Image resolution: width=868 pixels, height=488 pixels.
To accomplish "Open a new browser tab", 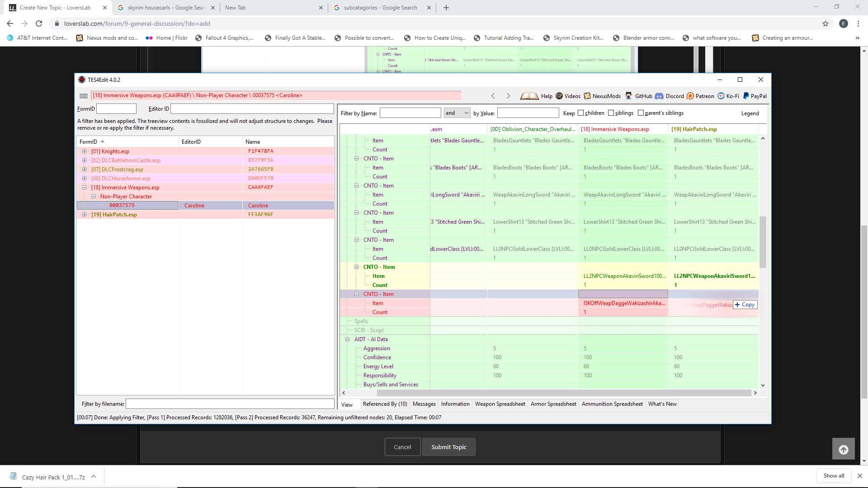I will 446,8.
